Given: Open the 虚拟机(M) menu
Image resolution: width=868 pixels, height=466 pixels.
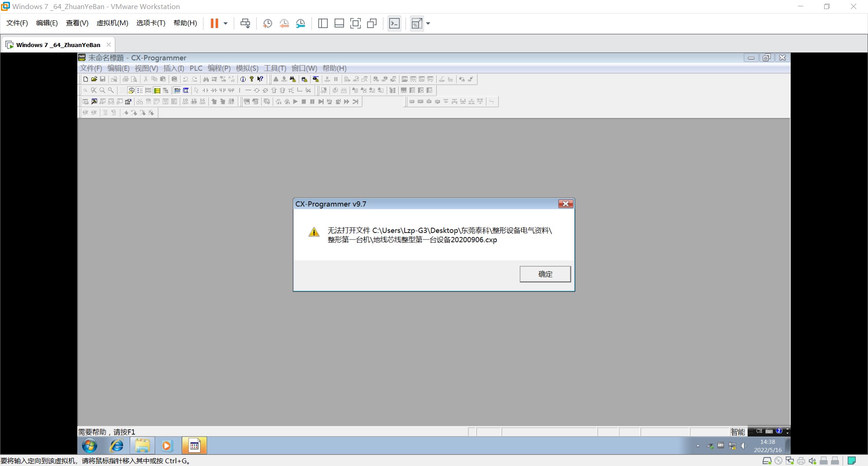Looking at the screenshot, I should pos(112,23).
